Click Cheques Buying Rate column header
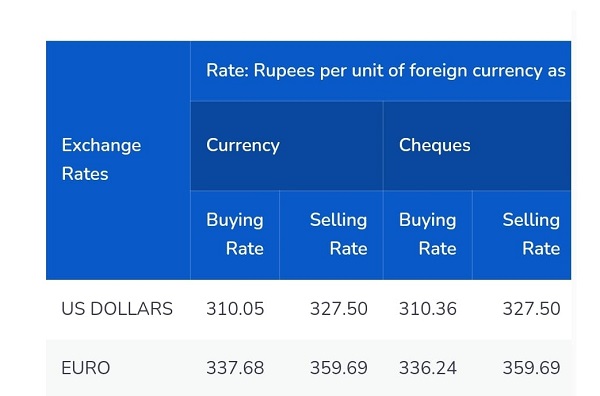 tap(428, 235)
